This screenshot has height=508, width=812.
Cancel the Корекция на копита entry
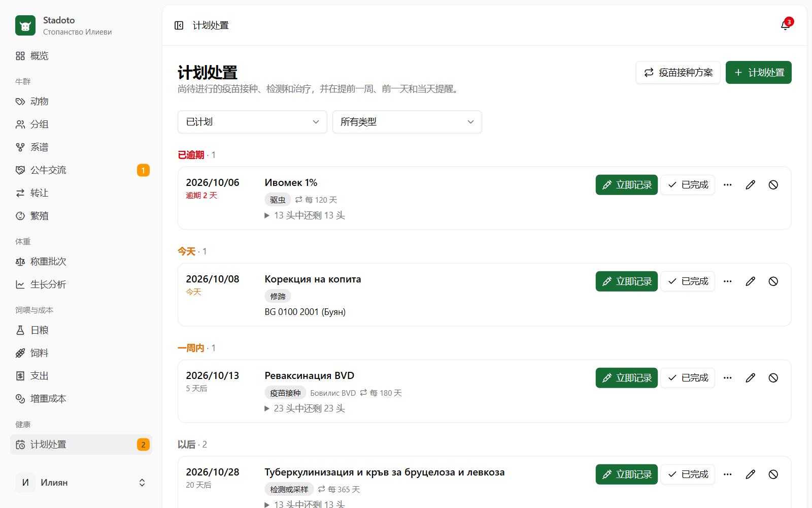coord(773,281)
